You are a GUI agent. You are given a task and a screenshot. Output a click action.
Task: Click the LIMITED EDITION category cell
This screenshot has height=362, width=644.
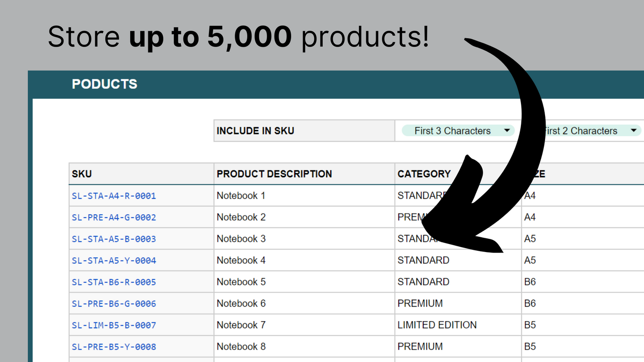coord(437,325)
